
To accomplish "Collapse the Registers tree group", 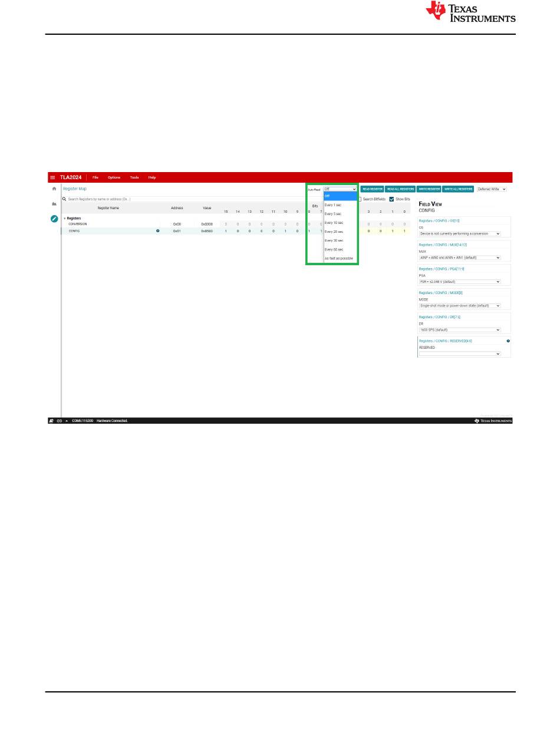I will pos(65,218).
